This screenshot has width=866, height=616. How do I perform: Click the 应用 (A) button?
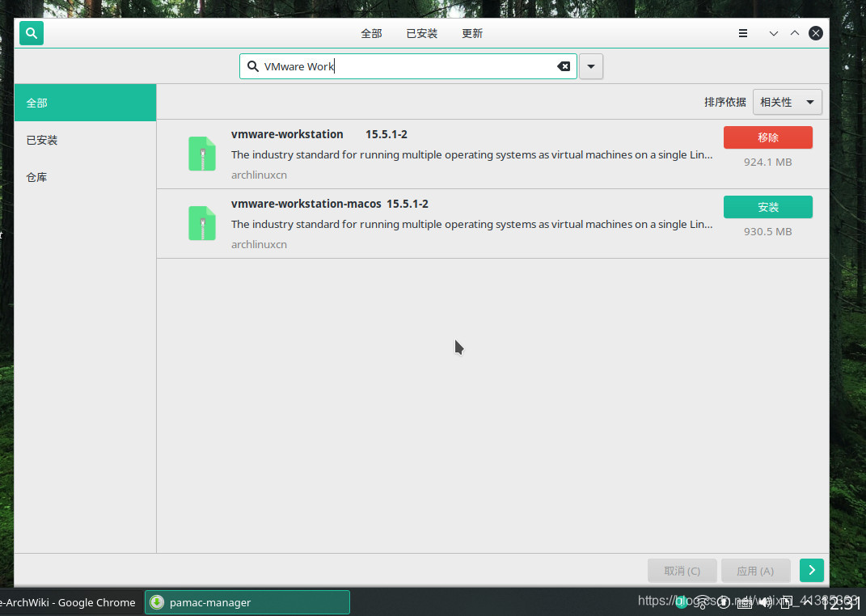pos(755,571)
